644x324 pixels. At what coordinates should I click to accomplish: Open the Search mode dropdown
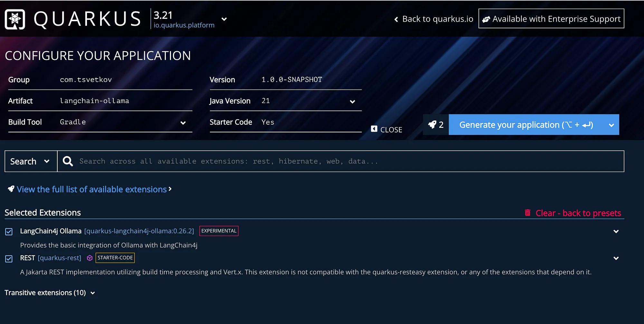point(31,161)
